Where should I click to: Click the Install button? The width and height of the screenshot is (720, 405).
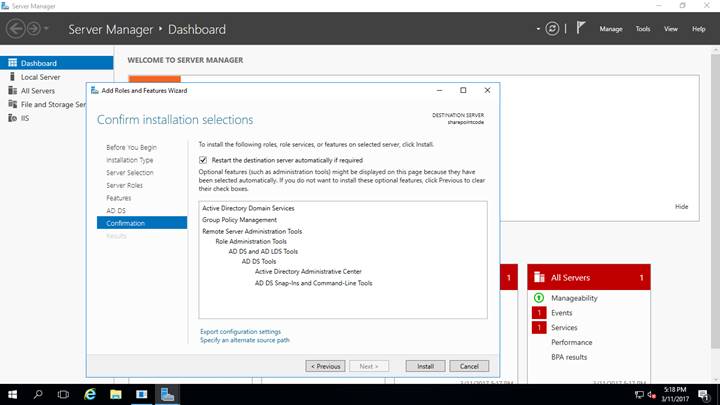click(425, 366)
